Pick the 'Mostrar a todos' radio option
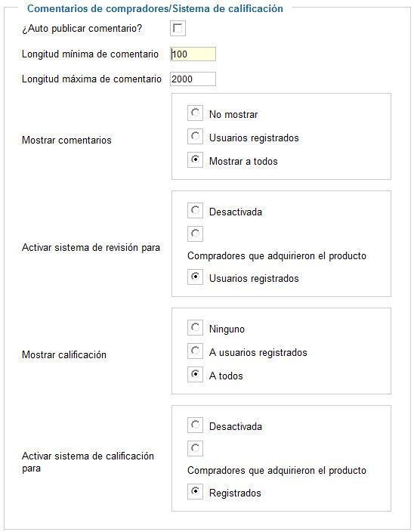 196,159
